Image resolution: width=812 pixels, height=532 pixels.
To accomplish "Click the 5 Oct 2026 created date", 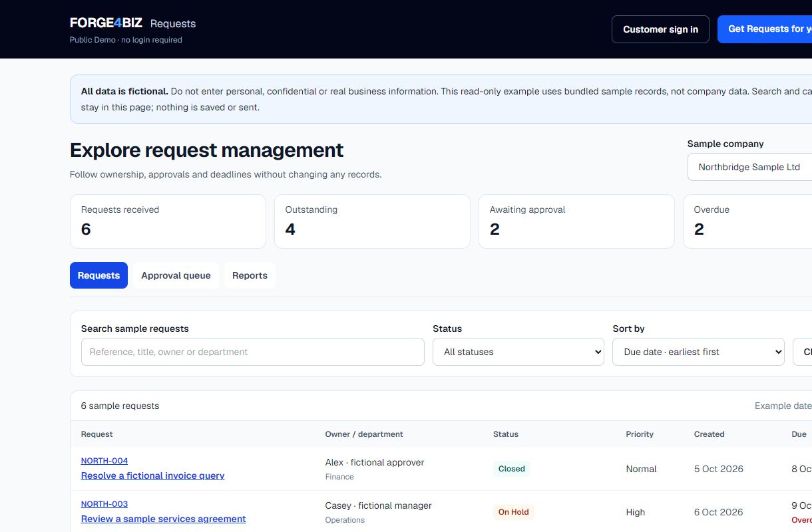I will tap(719, 469).
